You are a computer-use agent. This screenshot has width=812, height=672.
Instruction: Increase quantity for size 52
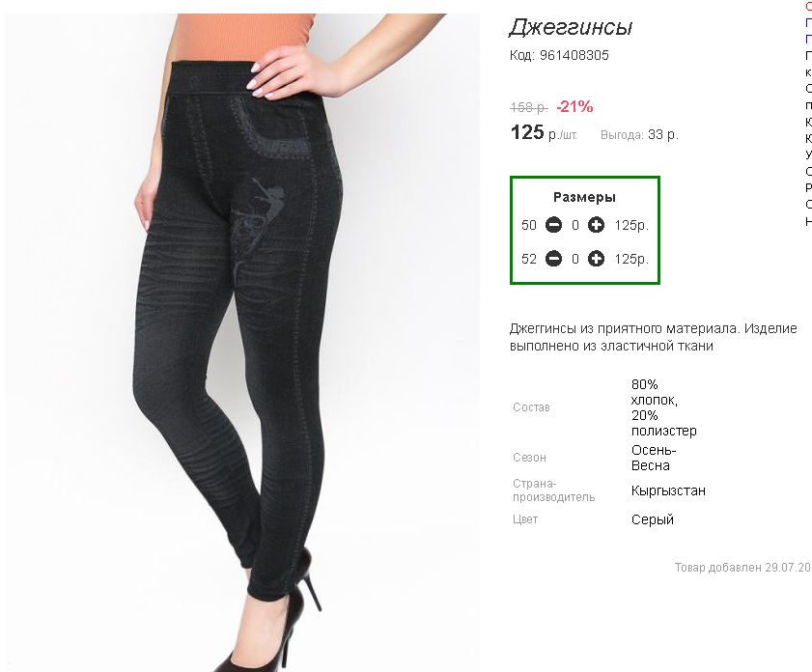coord(596,259)
